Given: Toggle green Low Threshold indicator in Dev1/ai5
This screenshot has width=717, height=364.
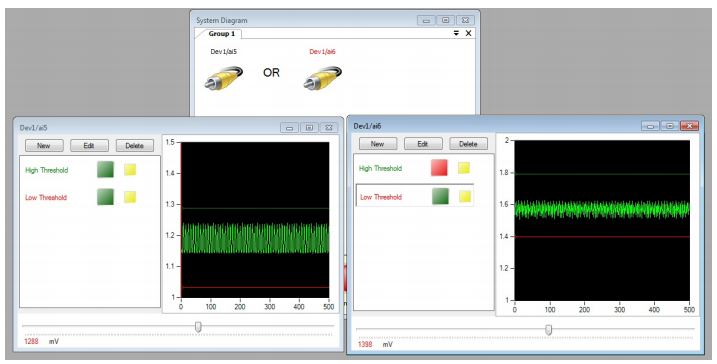Looking at the screenshot, I should tap(105, 197).
